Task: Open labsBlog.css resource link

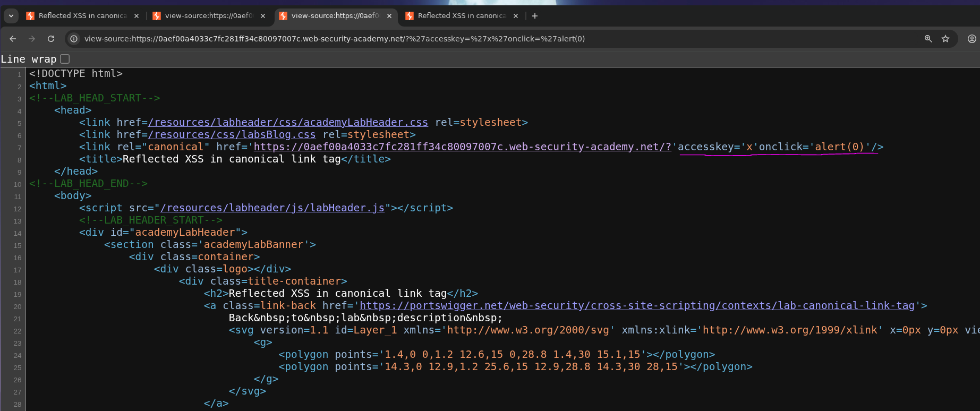Action: pos(232,135)
